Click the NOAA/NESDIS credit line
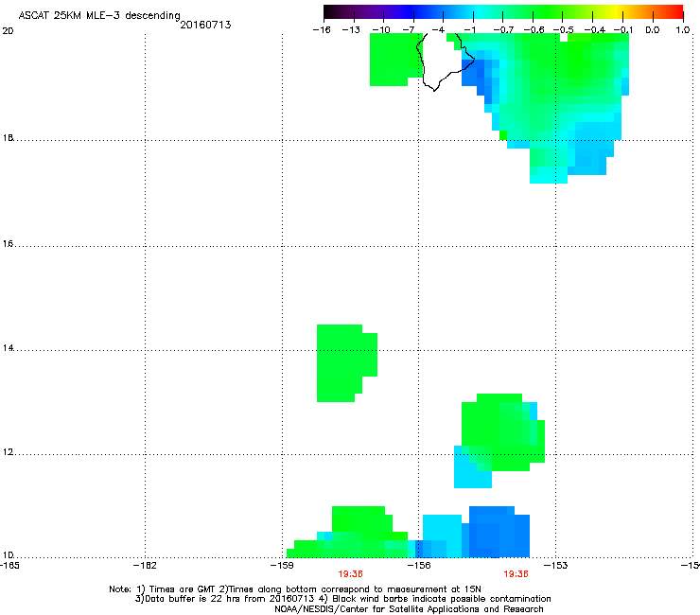700x615 pixels. click(x=409, y=609)
